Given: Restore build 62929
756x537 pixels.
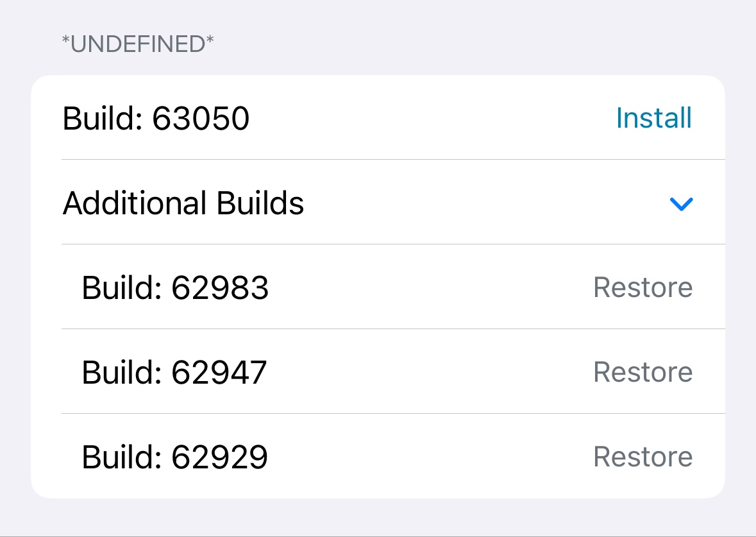Looking at the screenshot, I should click(x=643, y=457).
